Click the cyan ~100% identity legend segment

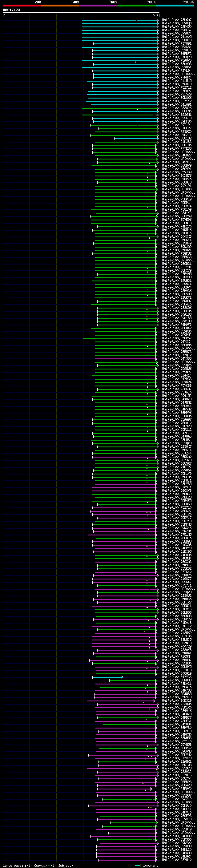click(x=175, y=6)
